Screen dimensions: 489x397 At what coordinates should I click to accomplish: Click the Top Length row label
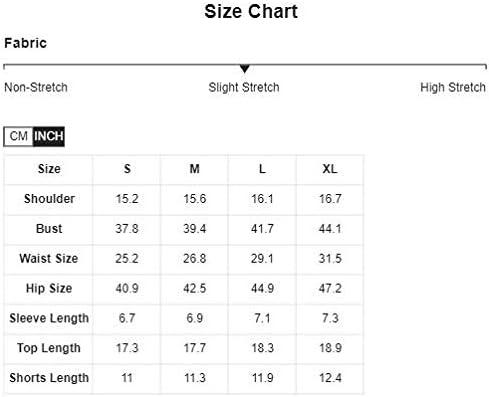tap(49, 348)
